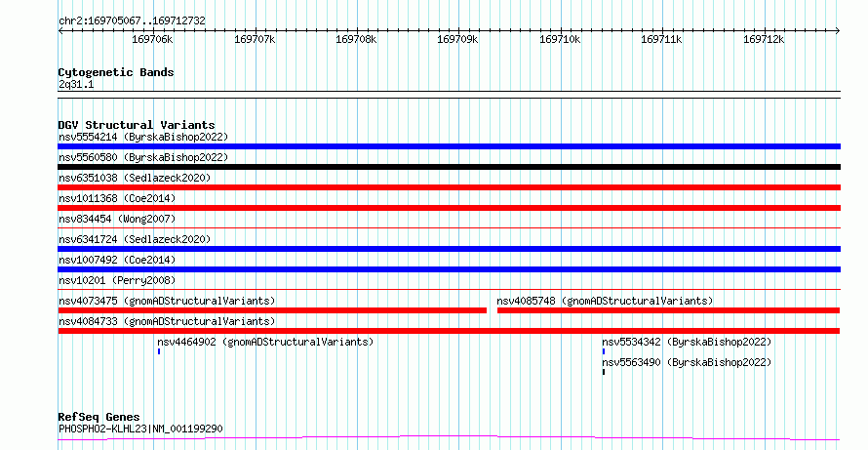Select the red bar under nsv4073475
This screenshot has width=868, height=450.
click(x=272, y=310)
